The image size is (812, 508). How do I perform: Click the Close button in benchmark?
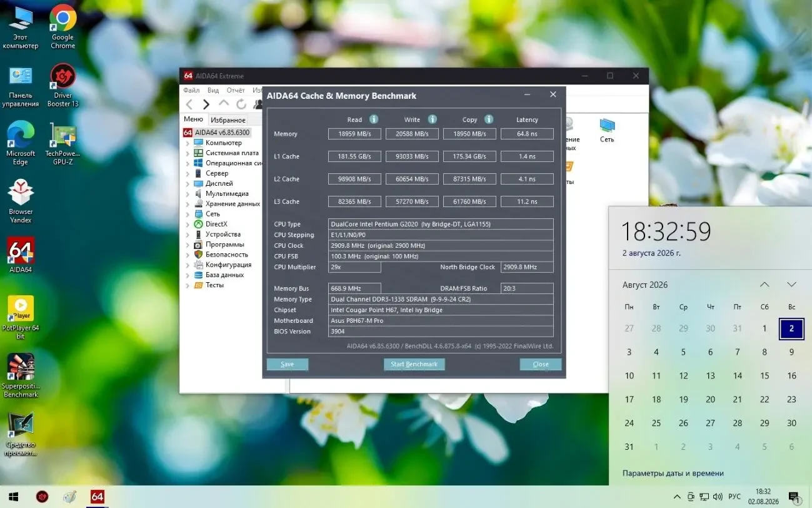tap(541, 364)
